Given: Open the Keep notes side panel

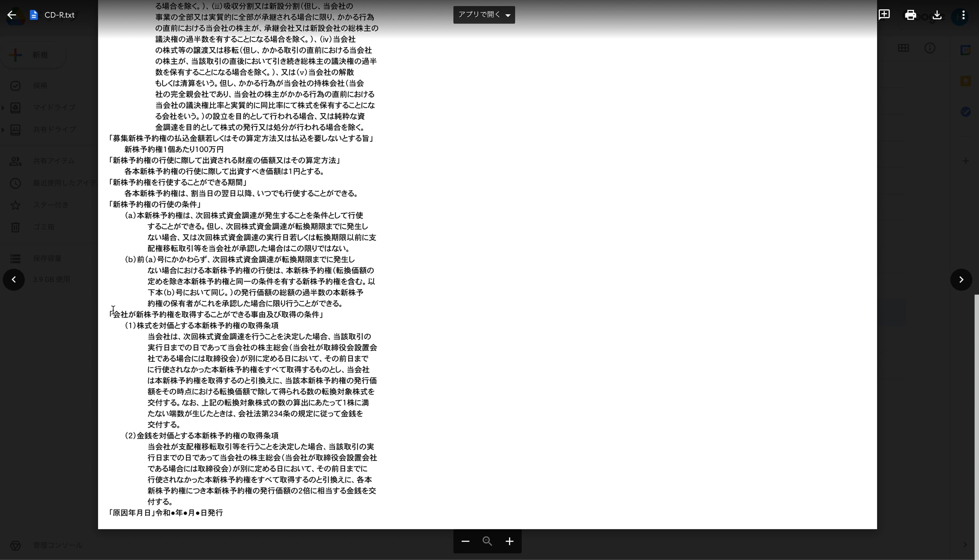Looking at the screenshot, I should [x=966, y=80].
